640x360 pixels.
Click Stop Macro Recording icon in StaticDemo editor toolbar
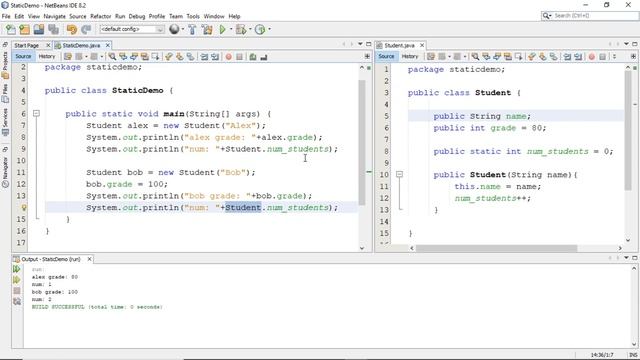tap(240, 57)
